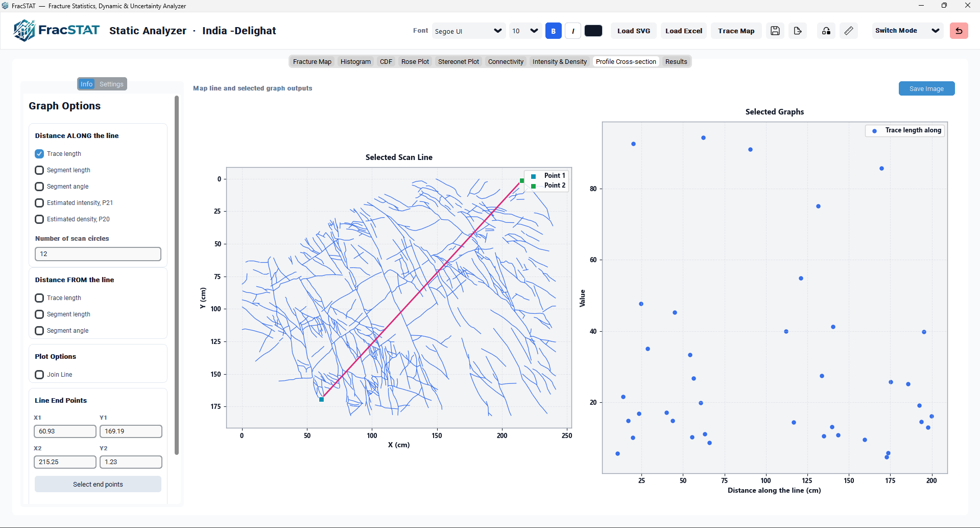Click Point 1 entry in map legend
Image resolution: width=980 pixels, height=528 pixels.
click(x=548, y=176)
